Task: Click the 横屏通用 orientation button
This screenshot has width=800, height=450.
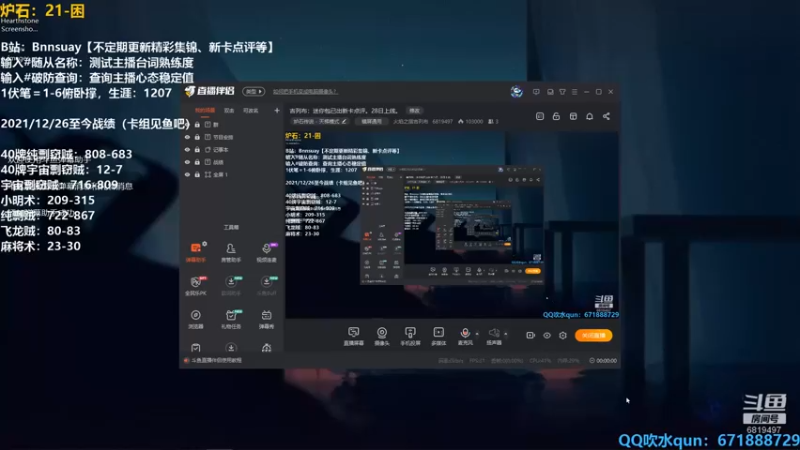Action: [x=371, y=121]
